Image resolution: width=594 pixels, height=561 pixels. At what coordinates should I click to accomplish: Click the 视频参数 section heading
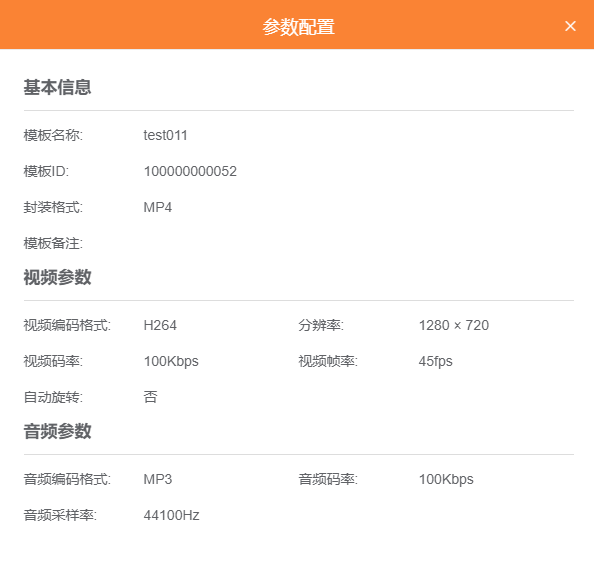click(x=57, y=277)
